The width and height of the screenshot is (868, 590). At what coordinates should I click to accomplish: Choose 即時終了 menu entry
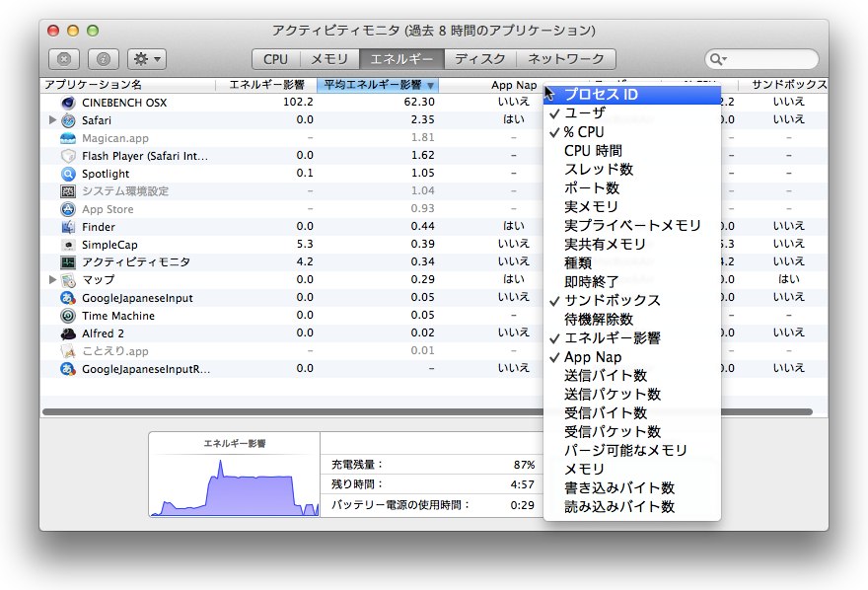[x=632, y=282]
